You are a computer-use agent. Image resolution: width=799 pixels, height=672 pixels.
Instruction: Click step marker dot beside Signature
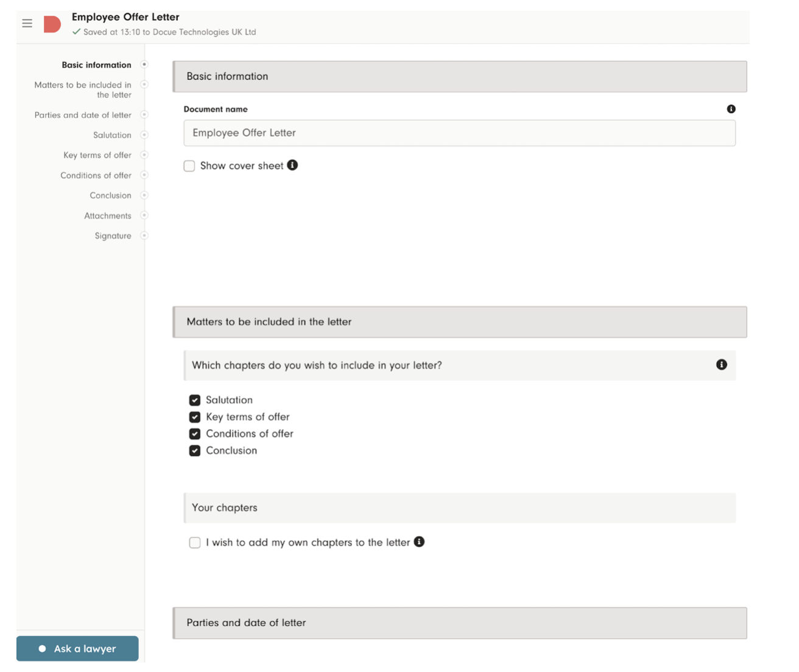click(x=144, y=236)
